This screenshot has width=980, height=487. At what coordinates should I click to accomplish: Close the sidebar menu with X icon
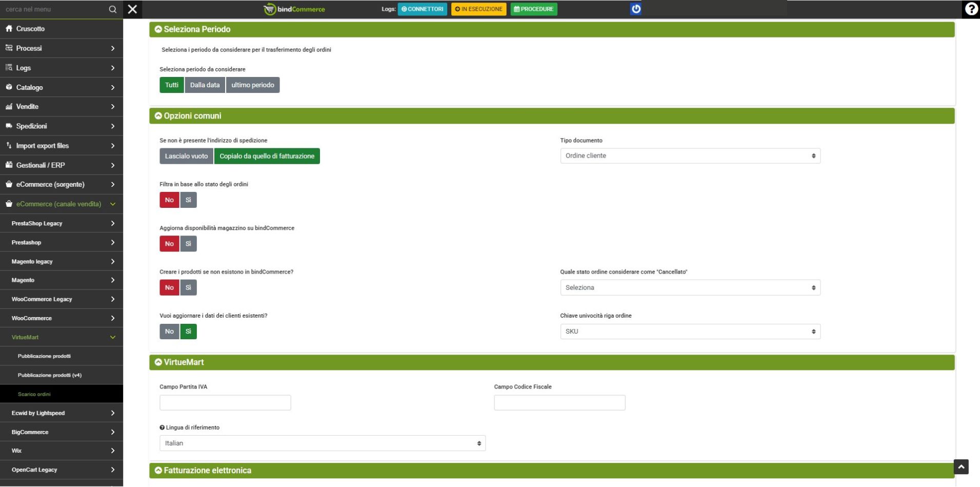[132, 9]
